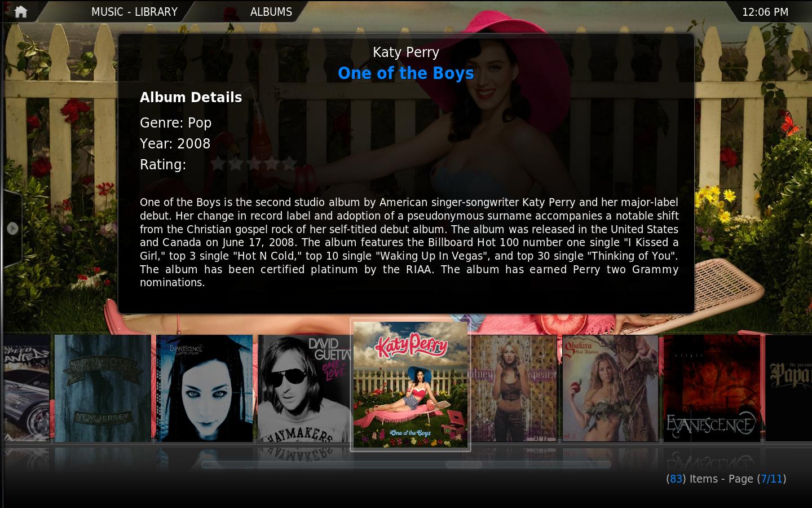Viewport: 812px width, 508px height.
Task: Click the five-star album rating
Action: (x=254, y=164)
